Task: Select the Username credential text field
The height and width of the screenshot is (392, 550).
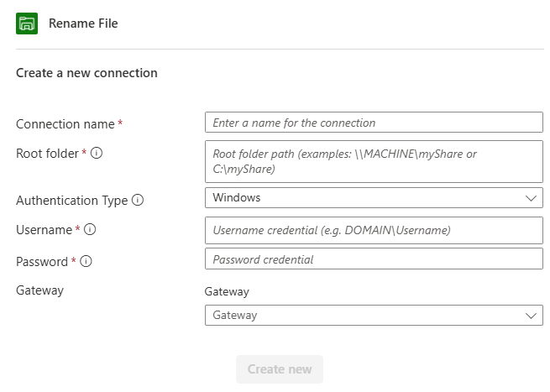Action: pyautogui.click(x=374, y=230)
